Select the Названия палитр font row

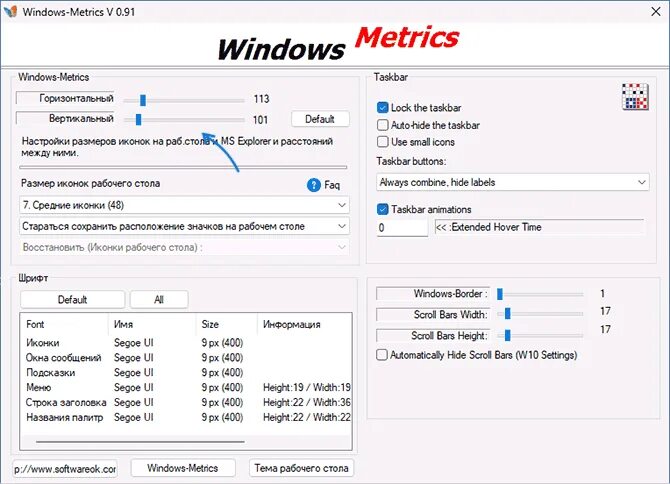186,417
